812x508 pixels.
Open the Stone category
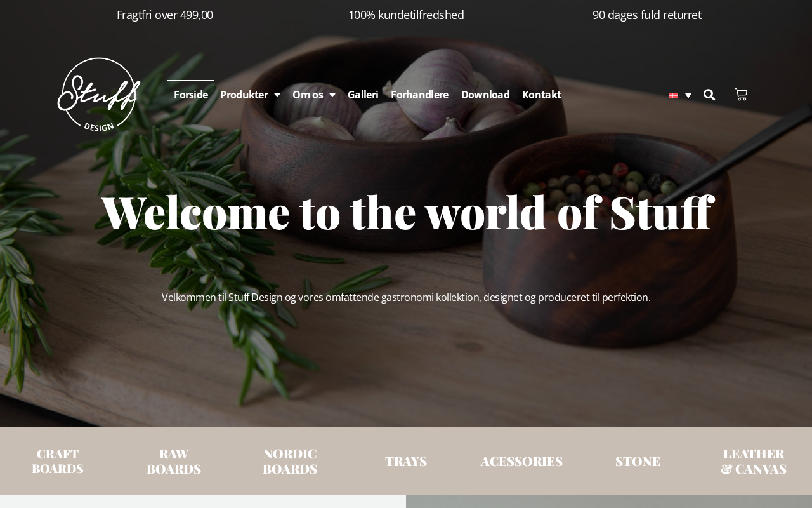(x=638, y=461)
